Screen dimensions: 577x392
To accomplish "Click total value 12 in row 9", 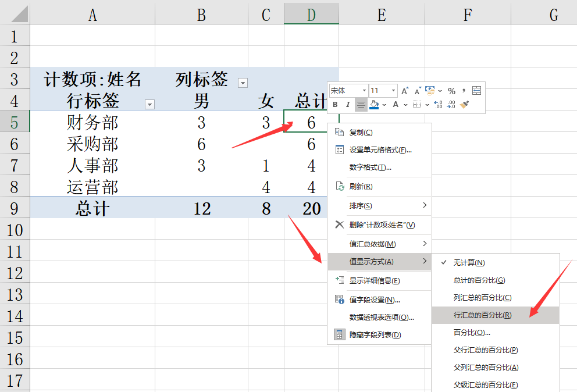I will (202, 208).
